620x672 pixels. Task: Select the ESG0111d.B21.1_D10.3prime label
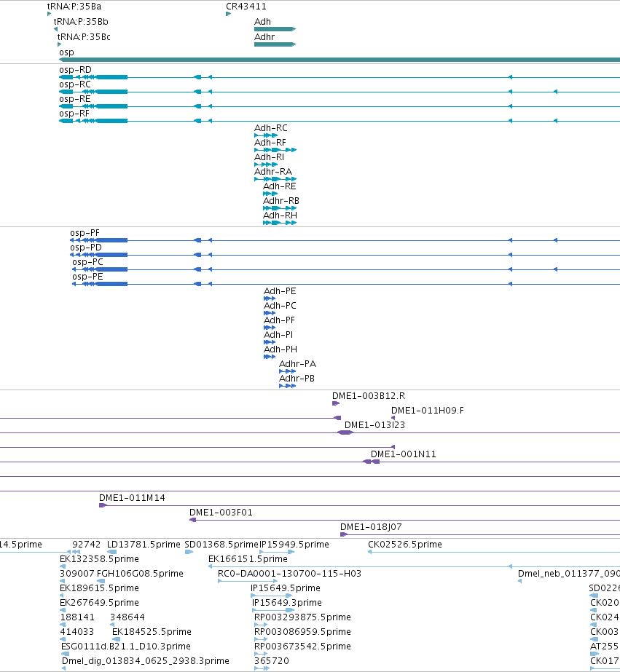(126, 647)
